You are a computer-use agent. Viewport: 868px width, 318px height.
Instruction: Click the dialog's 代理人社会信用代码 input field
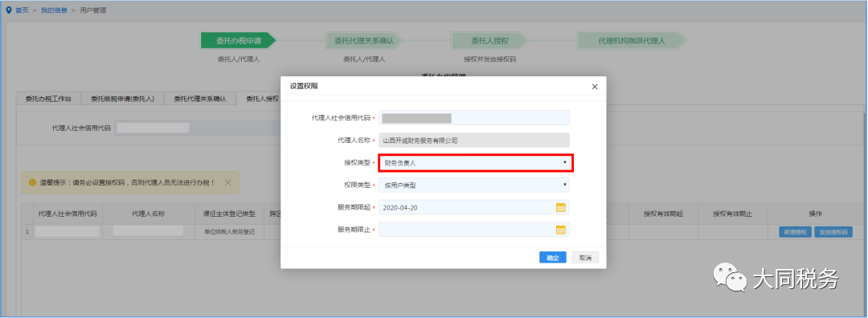[474, 118]
